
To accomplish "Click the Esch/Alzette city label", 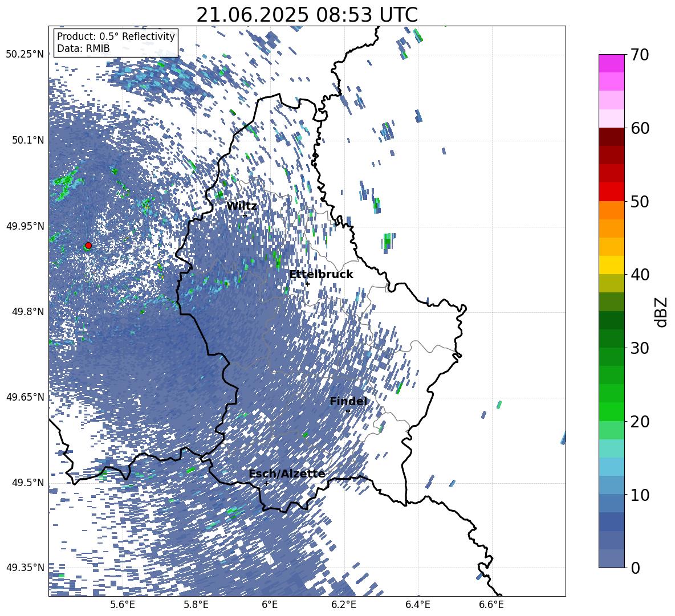I will pos(287,474).
